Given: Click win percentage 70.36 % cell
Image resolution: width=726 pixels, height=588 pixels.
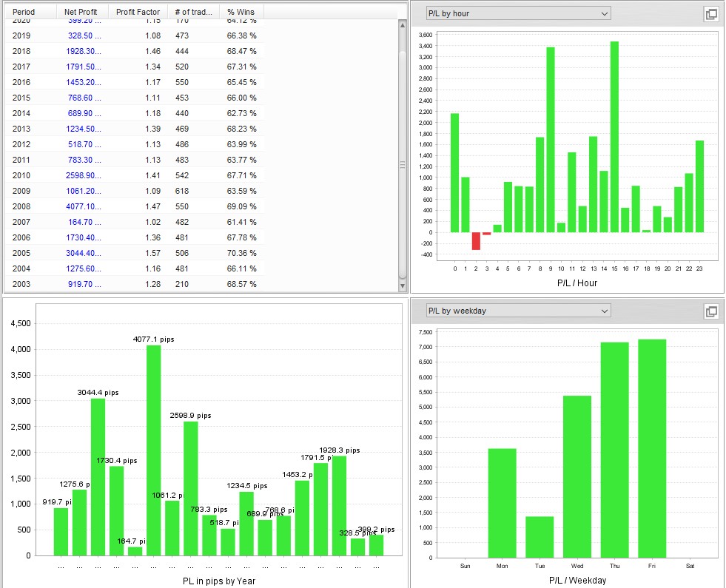Looking at the screenshot, I should pos(242,254).
